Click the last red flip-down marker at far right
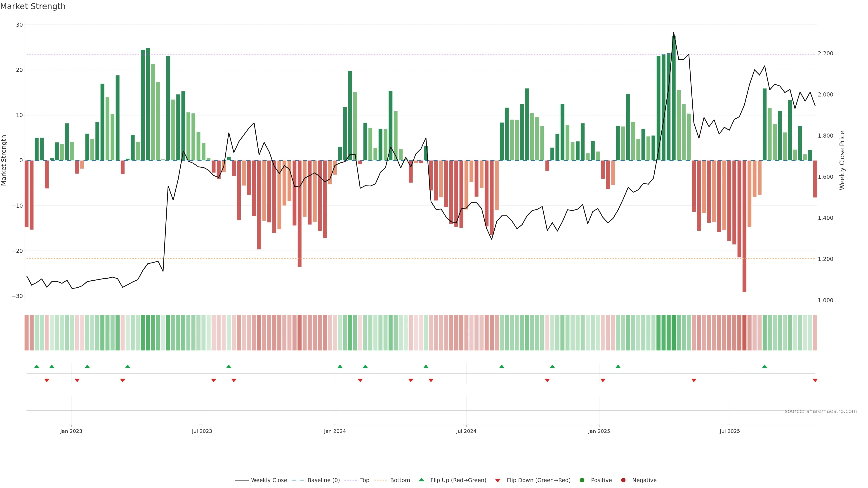Image resolution: width=868 pixels, height=488 pixels. (815, 380)
